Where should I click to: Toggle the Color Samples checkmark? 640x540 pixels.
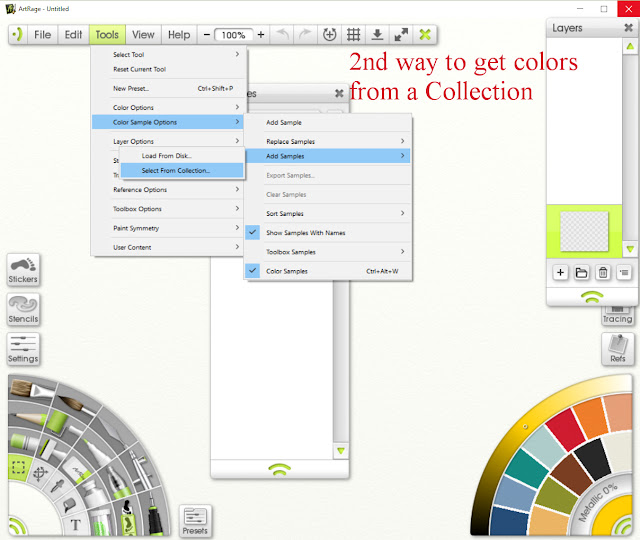click(x=253, y=271)
